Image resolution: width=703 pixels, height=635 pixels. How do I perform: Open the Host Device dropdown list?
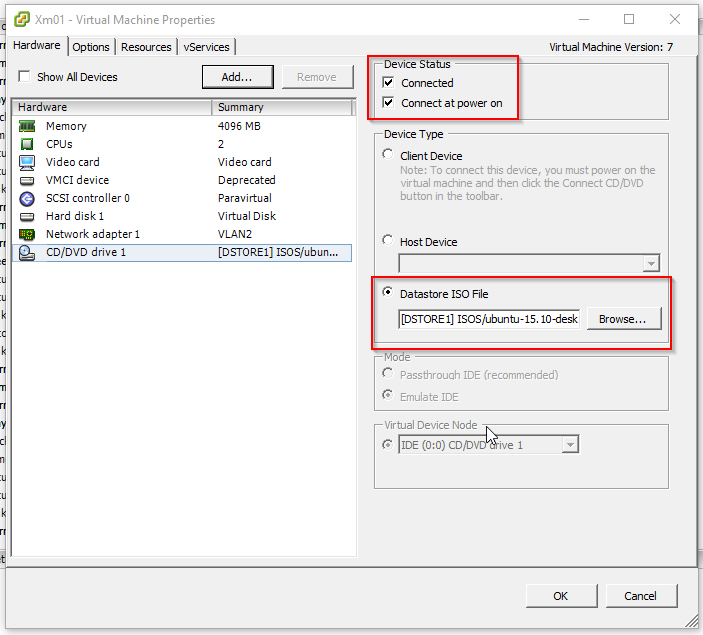[x=651, y=264]
